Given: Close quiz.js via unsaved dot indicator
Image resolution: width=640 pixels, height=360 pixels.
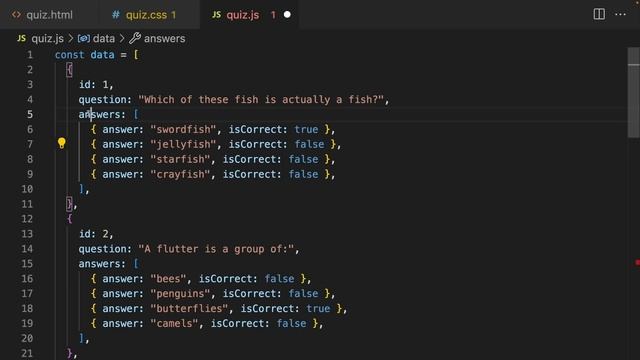Looking at the screenshot, I should [287, 15].
